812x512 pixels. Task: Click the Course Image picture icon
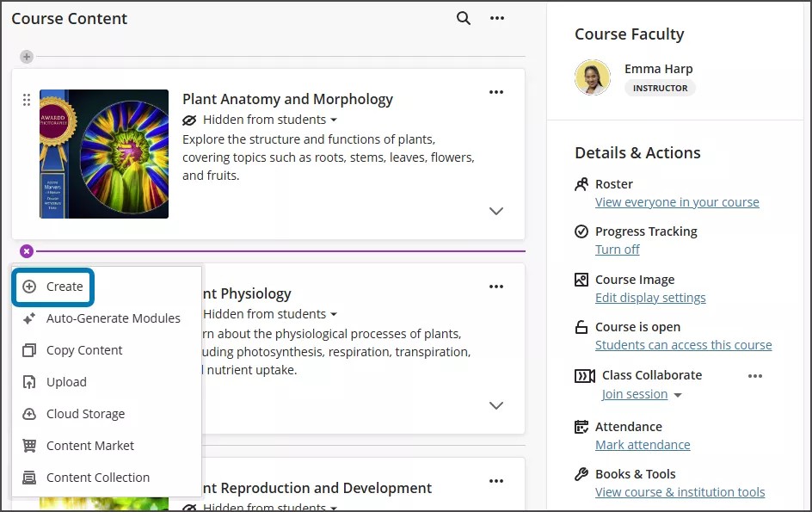[581, 279]
